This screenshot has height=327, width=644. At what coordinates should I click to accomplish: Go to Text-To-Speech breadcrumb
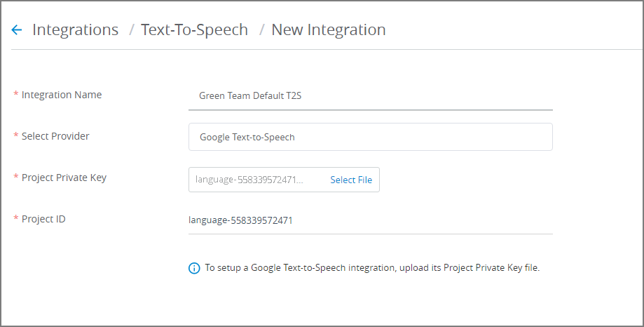(x=194, y=29)
